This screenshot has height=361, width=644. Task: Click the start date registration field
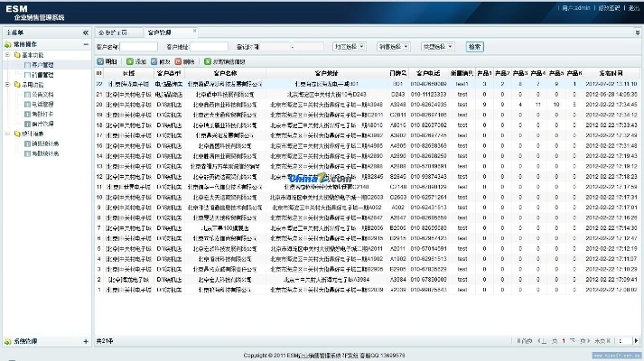(x=275, y=47)
